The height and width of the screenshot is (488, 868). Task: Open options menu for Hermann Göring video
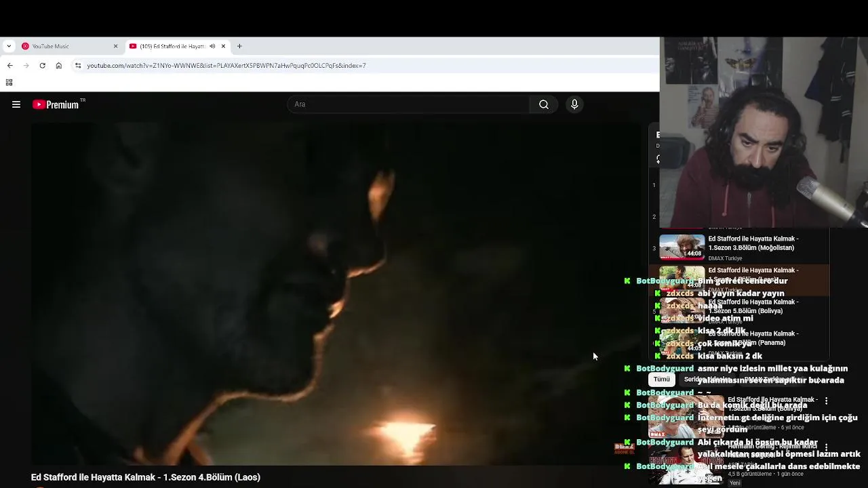tap(826, 447)
